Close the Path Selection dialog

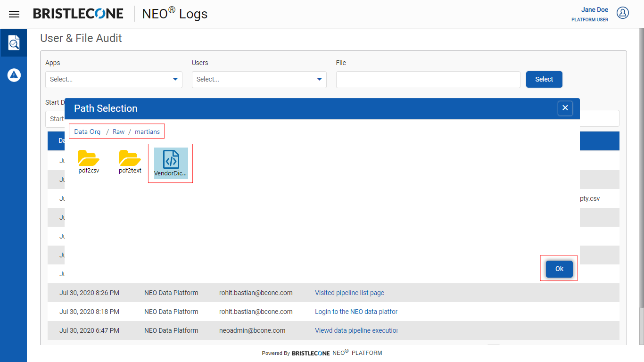click(565, 108)
